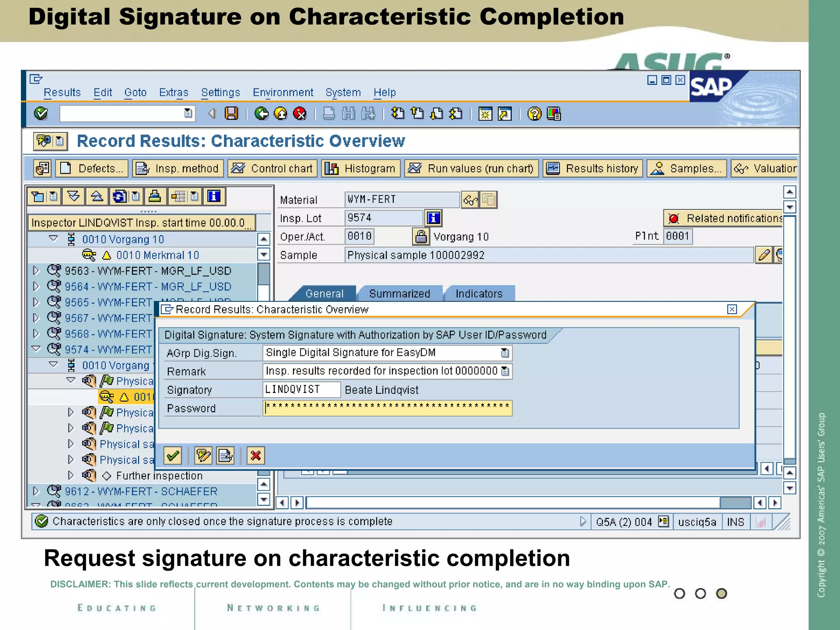Click the Save floppy disk icon
Image resolution: width=840 pixels, height=630 pixels.
tap(231, 113)
